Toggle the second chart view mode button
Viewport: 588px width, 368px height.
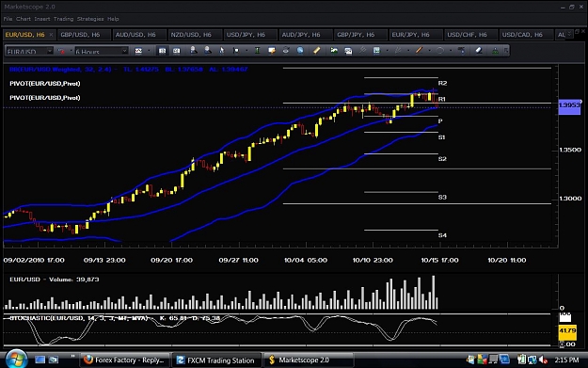(x=176, y=51)
